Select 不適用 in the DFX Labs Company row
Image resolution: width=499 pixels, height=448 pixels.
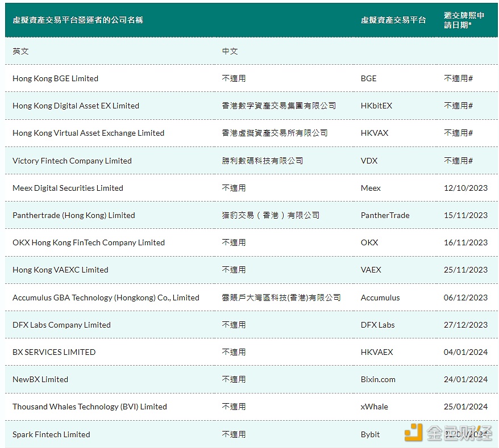point(234,325)
